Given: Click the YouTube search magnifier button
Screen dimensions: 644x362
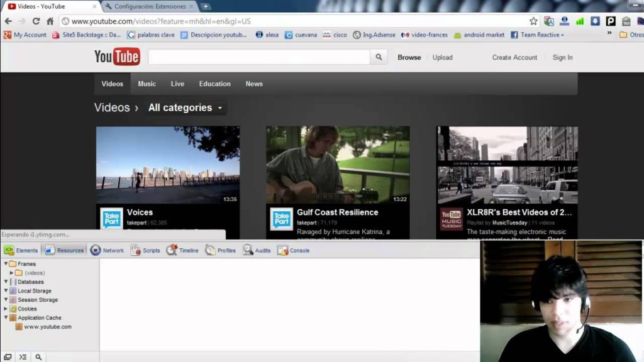Looking at the screenshot, I should point(379,57).
